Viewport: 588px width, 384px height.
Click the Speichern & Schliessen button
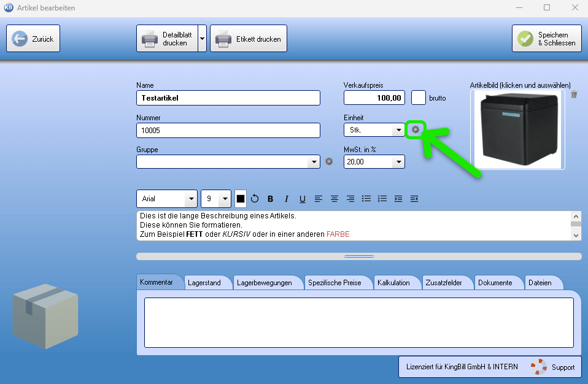[x=547, y=39]
